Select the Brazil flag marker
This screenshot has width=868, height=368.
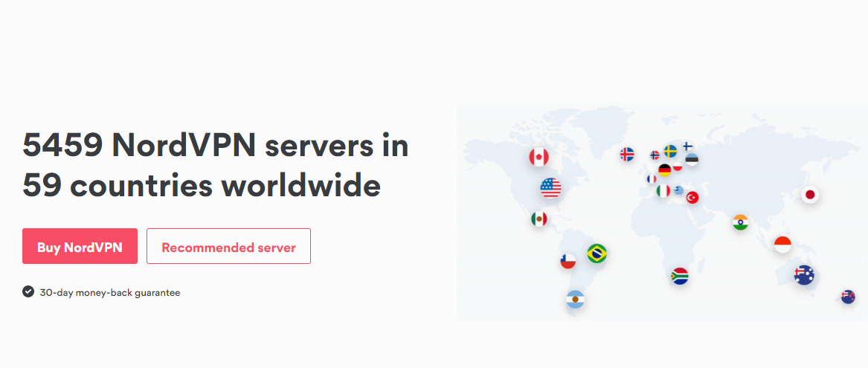(x=597, y=254)
